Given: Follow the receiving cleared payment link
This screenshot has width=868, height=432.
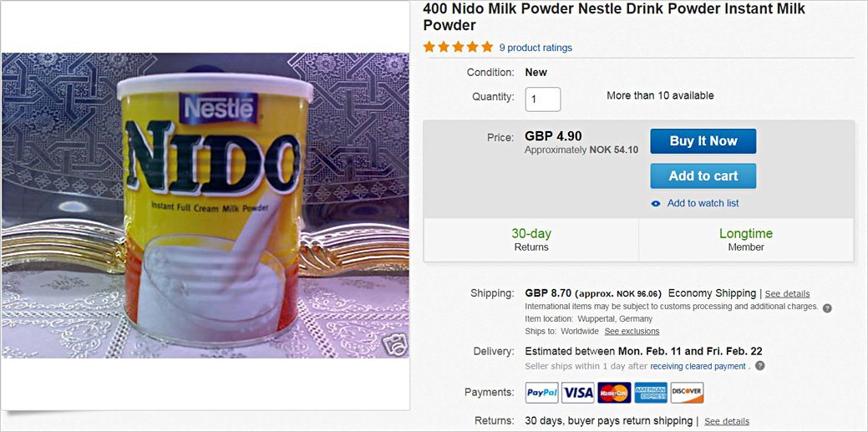Looking at the screenshot, I should [x=698, y=366].
